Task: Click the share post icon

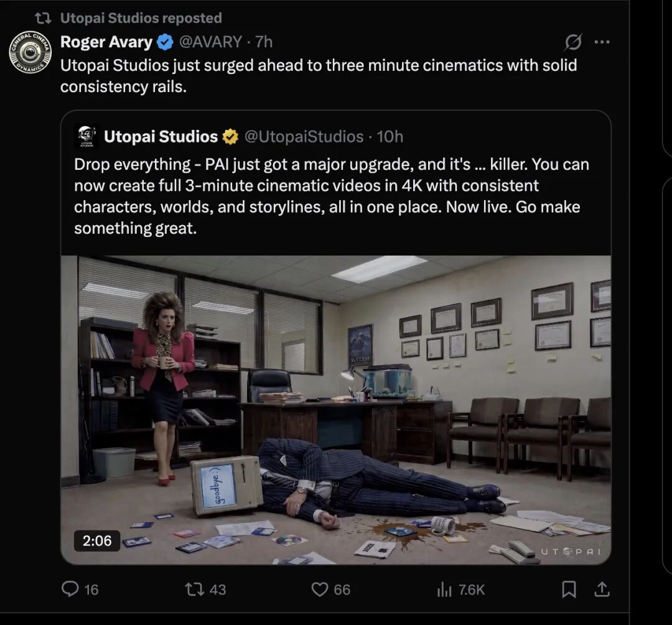Action: (602, 589)
